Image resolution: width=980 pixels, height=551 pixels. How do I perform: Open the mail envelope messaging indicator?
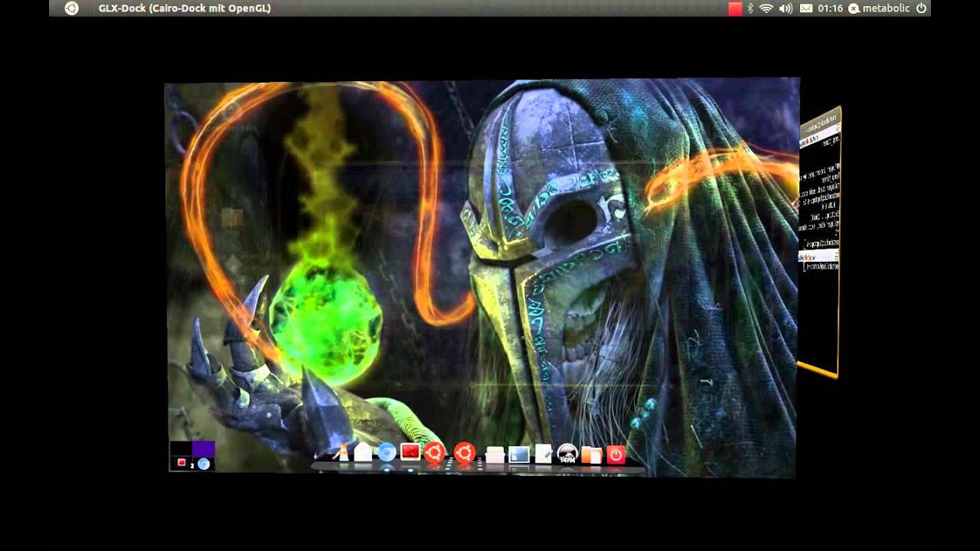tap(806, 8)
